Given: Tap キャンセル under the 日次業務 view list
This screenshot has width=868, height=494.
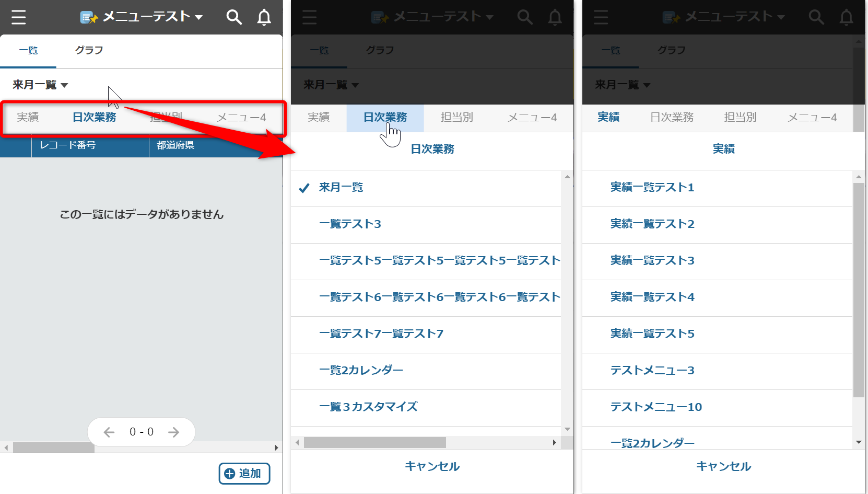Looking at the screenshot, I should point(432,466).
